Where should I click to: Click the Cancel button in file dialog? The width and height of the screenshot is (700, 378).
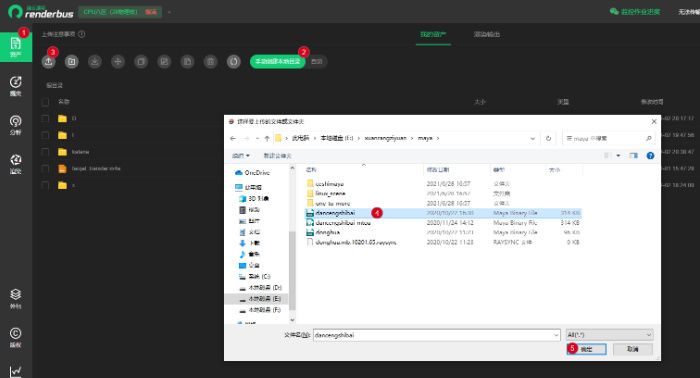[633, 349]
